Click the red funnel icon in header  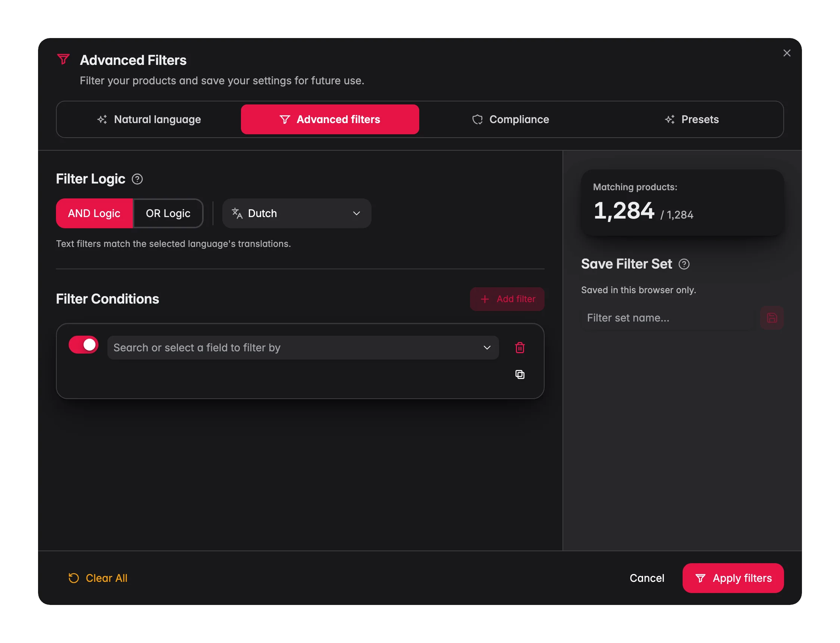63,59
